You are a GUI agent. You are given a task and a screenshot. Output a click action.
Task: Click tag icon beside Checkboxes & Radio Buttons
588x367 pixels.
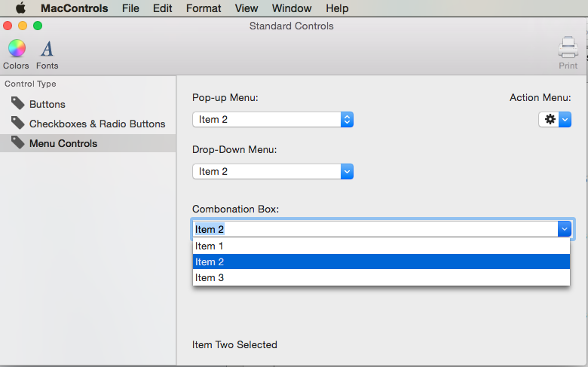tap(17, 123)
